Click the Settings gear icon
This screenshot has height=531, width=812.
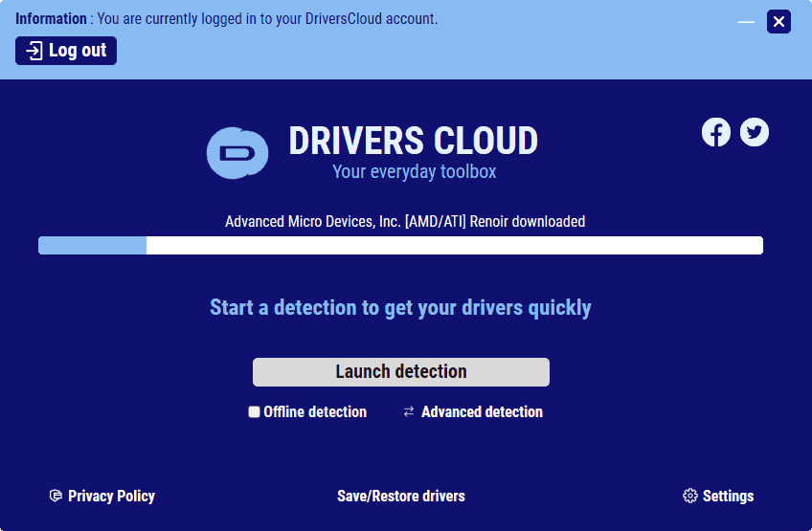(689, 496)
